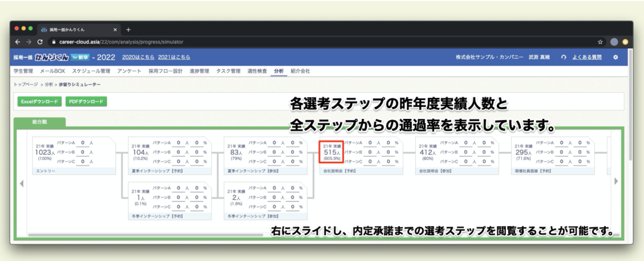Open 学生管理 menu

23,71
